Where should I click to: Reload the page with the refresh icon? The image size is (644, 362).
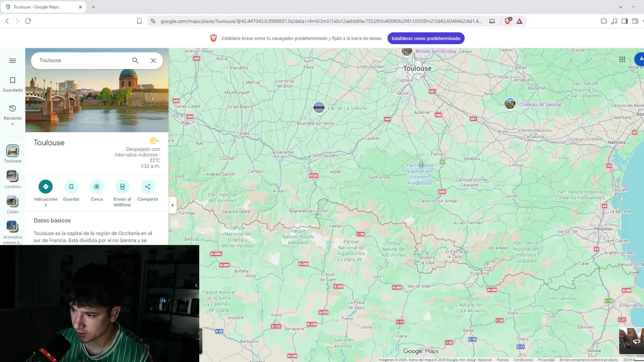tap(28, 21)
